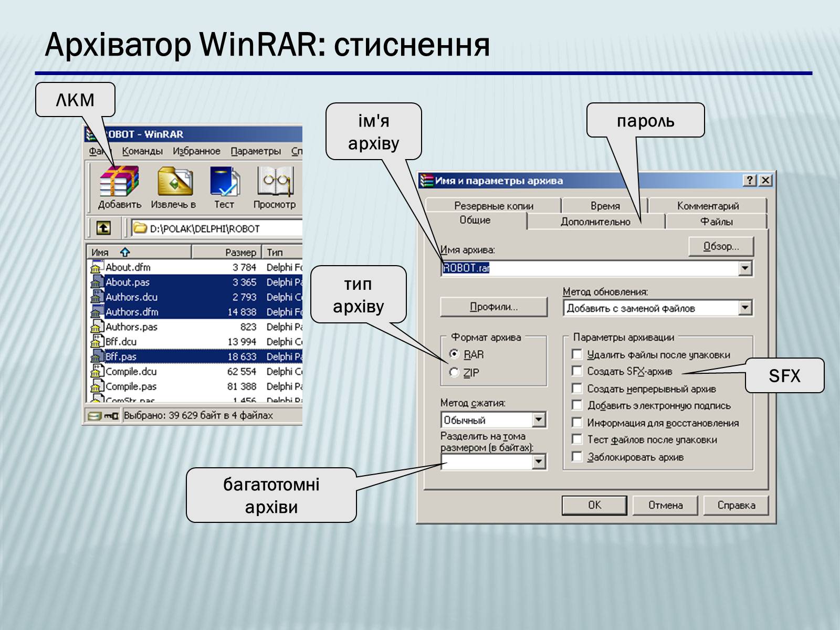The height and width of the screenshot is (630, 840).
Task: Switch to the Файлы tab
Action: [716, 222]
